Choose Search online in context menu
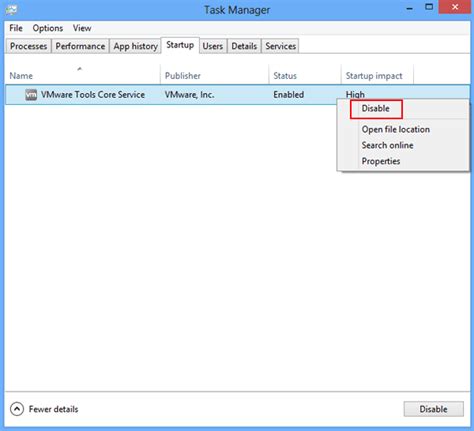The height and width of the screenshot is (431, 474). pyautogui.click(x=387, y=145)
